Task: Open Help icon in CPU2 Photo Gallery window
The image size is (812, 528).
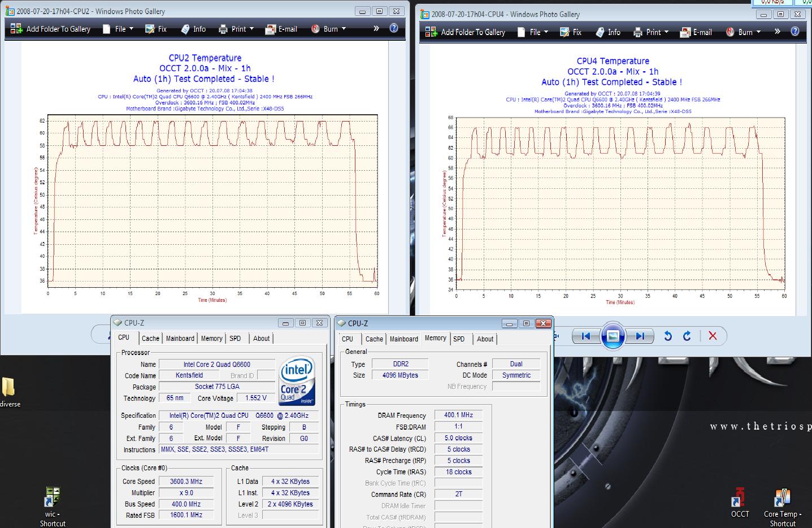Action: tap(394, 28)
